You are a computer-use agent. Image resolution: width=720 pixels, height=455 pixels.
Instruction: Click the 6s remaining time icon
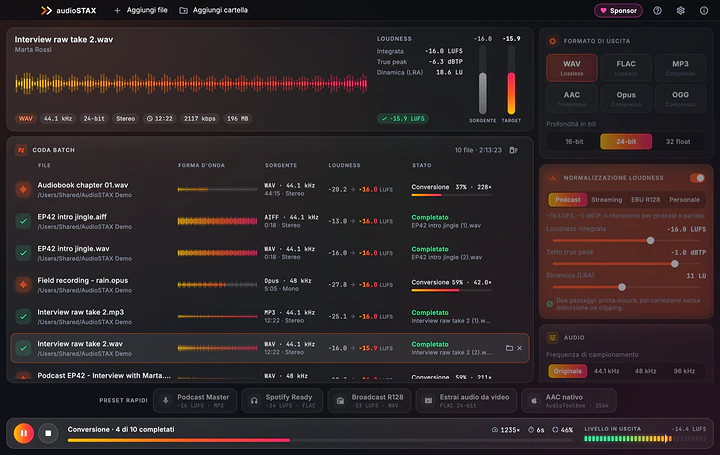[x=531, y=430]
